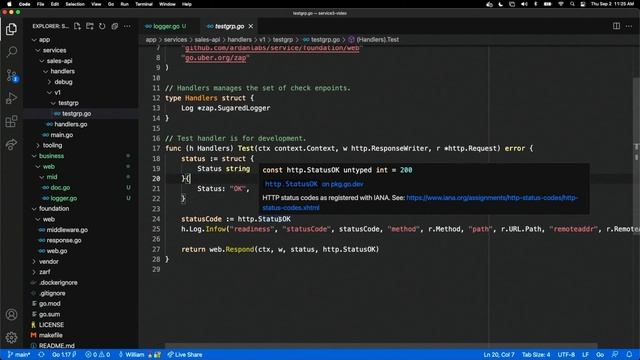This screenshot has width=640, height=360.
Task: Open go.mod file
Action: [49, 304]
